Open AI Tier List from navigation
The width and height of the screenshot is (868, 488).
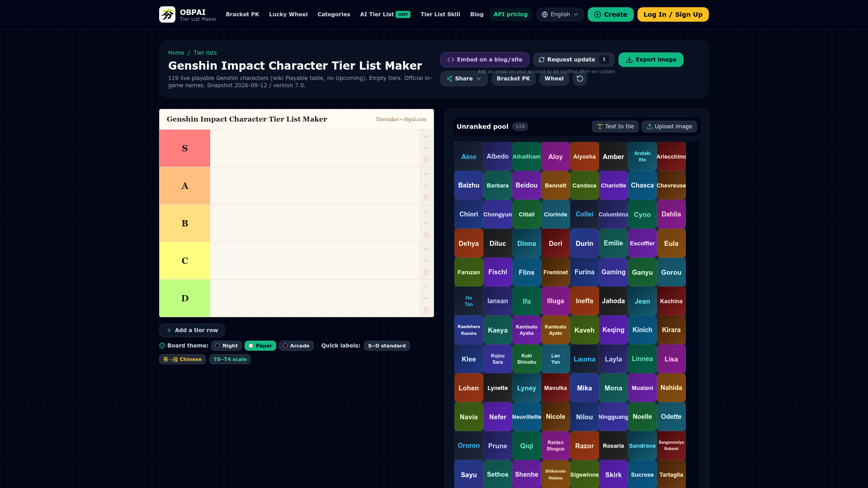click(385, 14)
